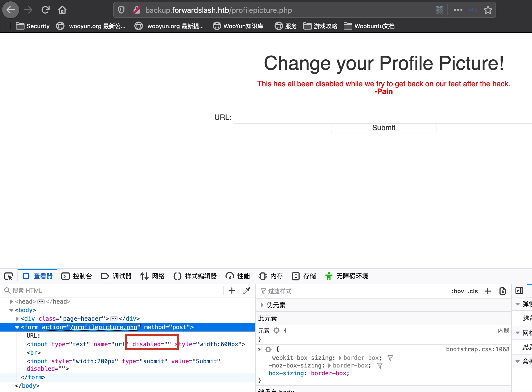Image resolution: width=532 pixels, height=392 pixels.
Task: Expand the page-header div node
Action: click(17, 318)
